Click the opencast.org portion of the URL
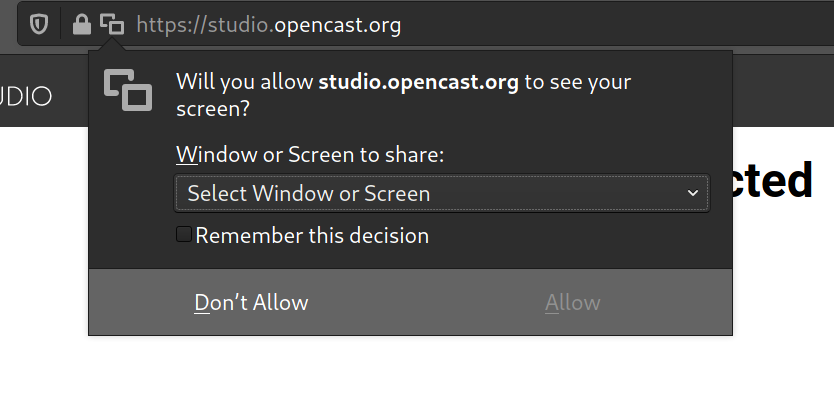Image resolution: width=834 pixels, height=420 pixels. pyautogui.click(x=337, y=25)
